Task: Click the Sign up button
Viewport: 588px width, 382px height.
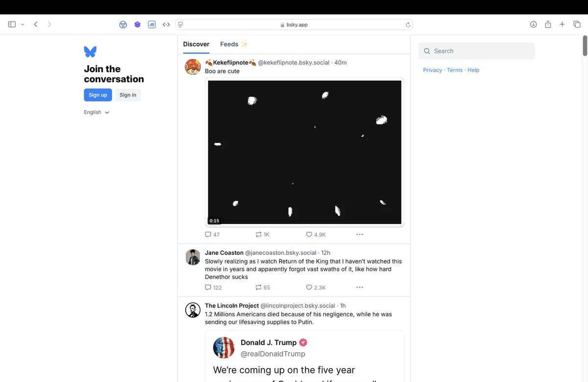Action: [98, 95]
